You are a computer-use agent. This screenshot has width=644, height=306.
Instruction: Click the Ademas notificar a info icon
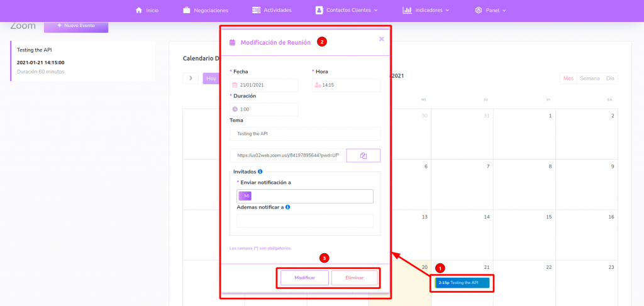(288, 207)
